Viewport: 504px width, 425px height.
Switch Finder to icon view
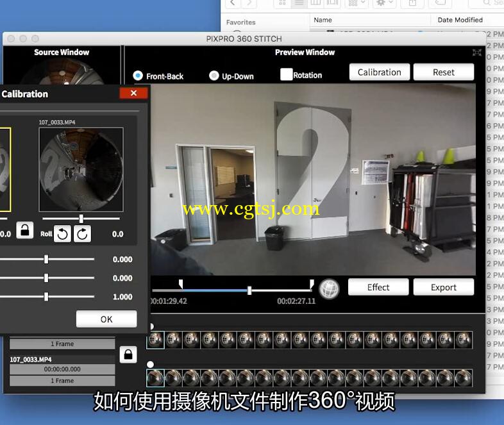(x=282, y=3)
